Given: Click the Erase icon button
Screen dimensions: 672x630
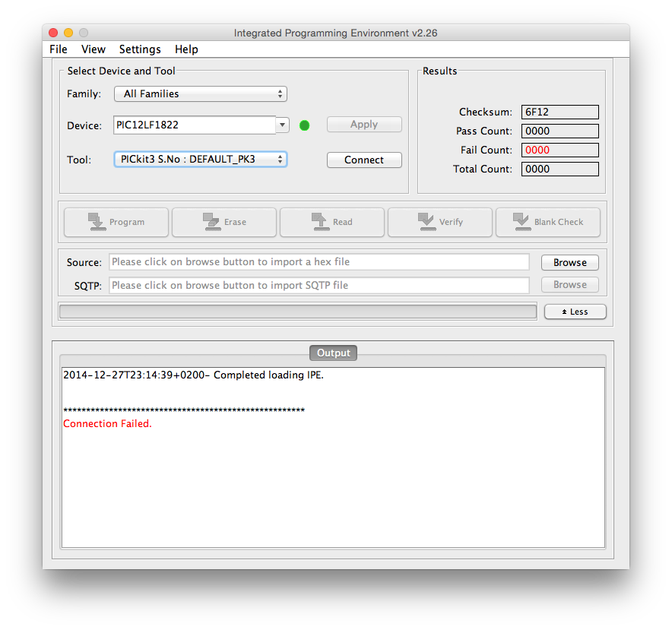Looking at the screenshot, I should coord(224,222).
